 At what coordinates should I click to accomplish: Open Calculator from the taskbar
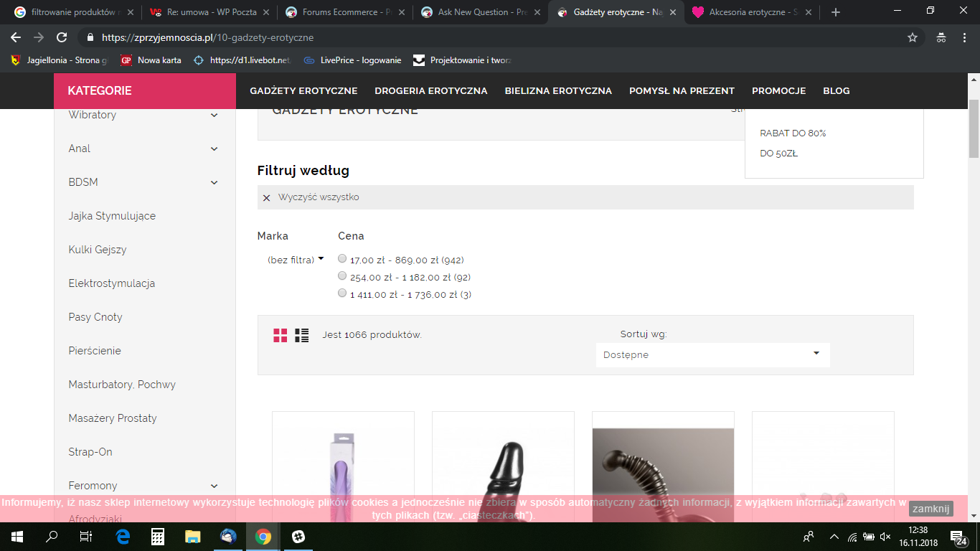158,536
